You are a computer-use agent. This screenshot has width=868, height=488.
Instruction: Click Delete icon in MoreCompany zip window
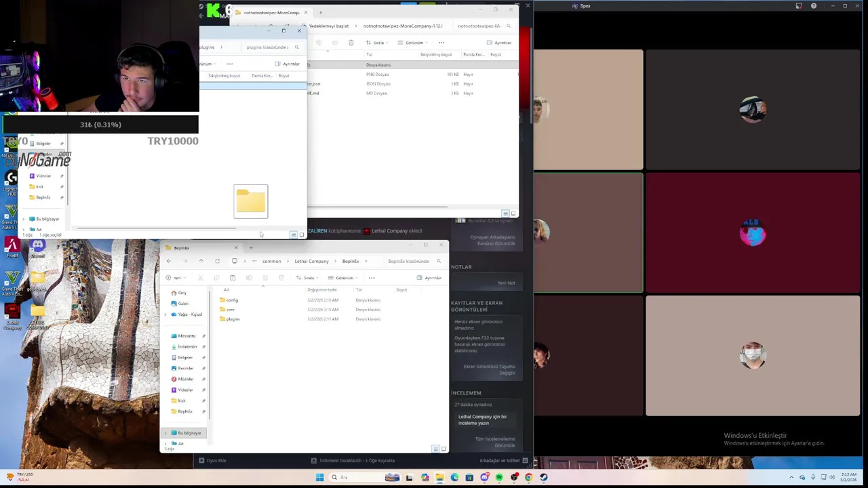coord(351,43)
